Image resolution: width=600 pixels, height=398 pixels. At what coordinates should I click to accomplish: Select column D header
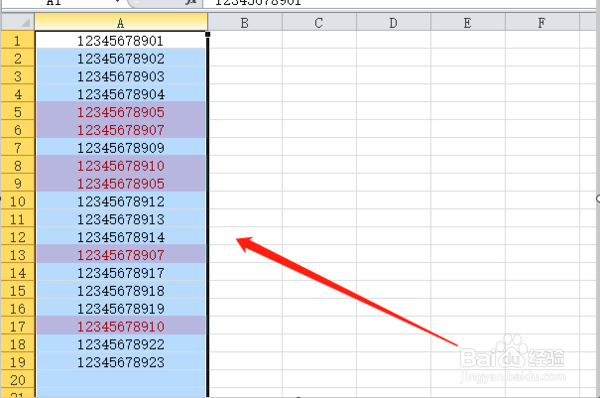[393, 23]
